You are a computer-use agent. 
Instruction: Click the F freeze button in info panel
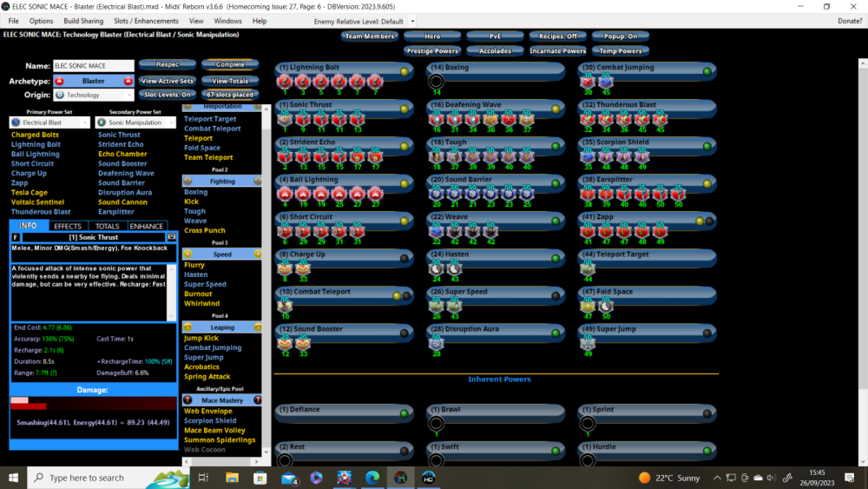tap(16, 237)
